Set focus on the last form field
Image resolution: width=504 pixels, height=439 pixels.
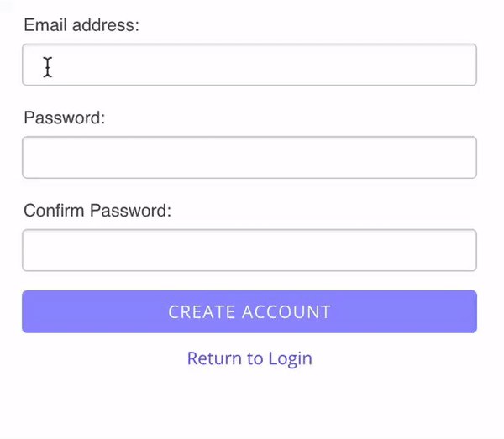(249, 250)
